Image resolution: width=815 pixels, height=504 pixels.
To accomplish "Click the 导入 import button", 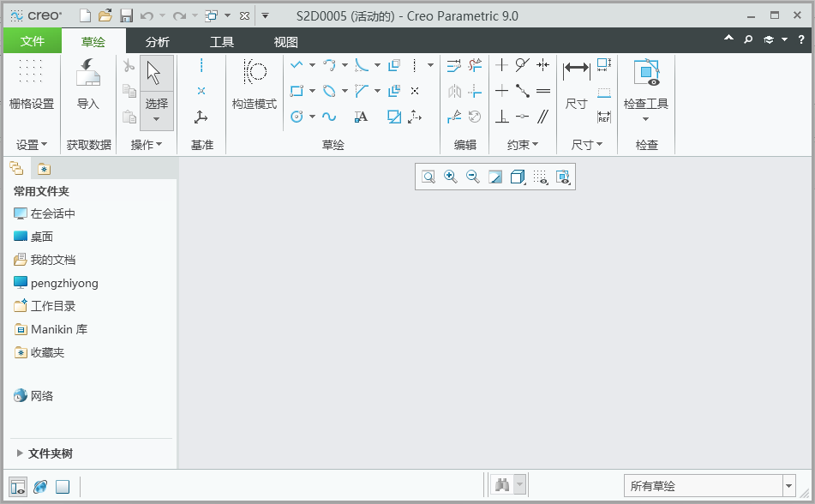I will [x=87, y=84].
